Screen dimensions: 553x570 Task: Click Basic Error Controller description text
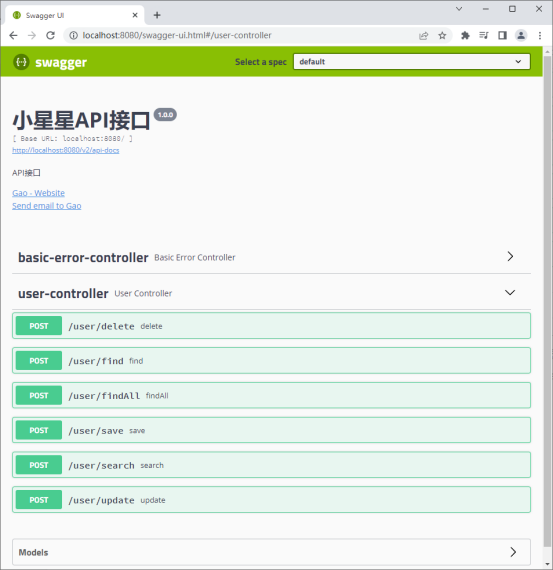[x=195, y=257]
